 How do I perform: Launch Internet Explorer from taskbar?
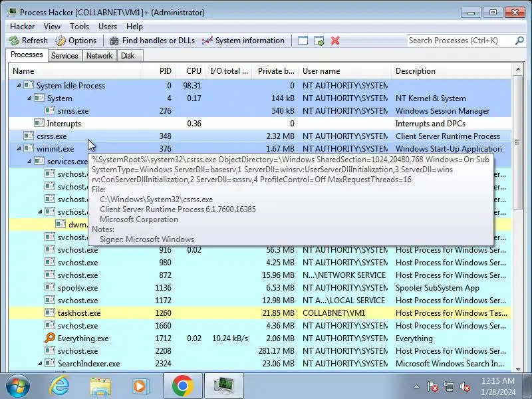pos(59,386)
